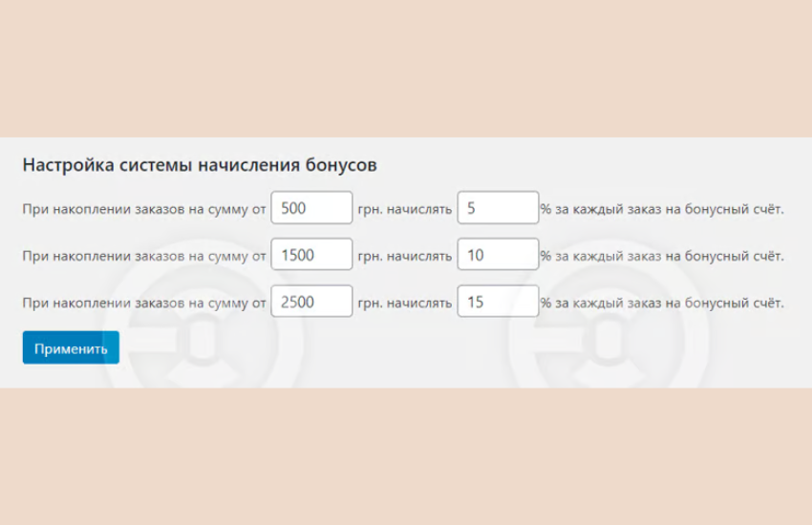Click '% за каждый заказ' text after the 15 field

point(601,303)
